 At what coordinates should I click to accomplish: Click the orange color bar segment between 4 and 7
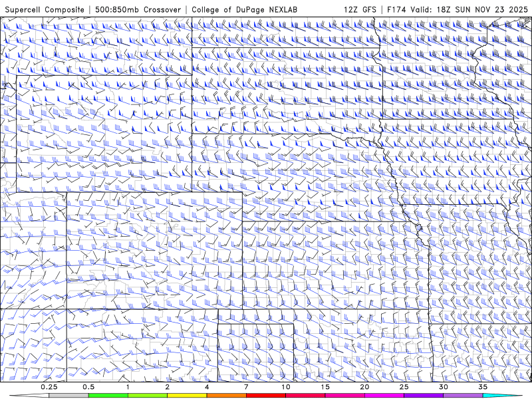click(x=226, y=396)
